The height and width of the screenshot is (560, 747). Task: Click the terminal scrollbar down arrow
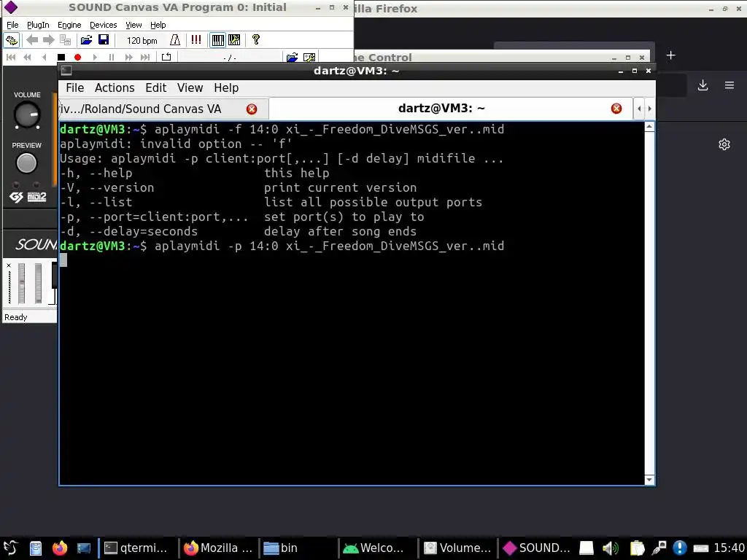[649, 480]
